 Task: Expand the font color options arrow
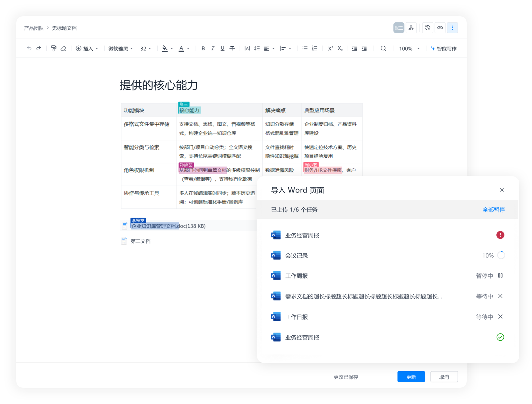pos(188,48)
